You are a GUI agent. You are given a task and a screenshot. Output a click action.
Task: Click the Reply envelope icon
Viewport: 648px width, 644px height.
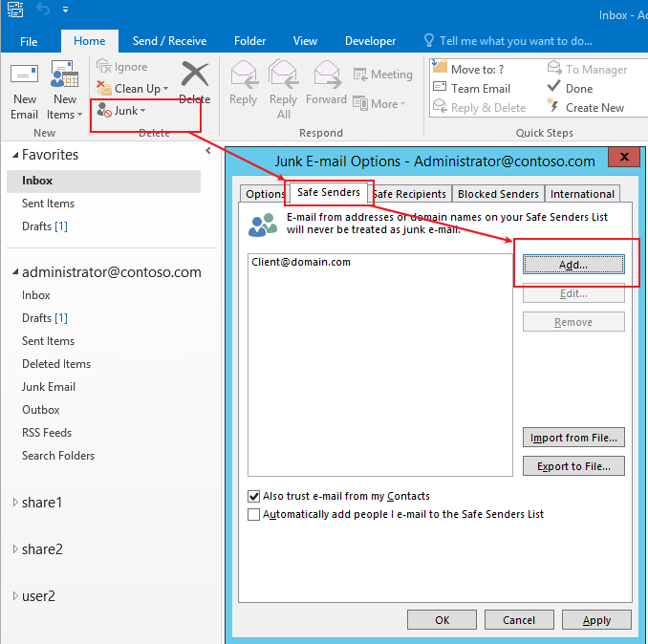pos(244,75)
